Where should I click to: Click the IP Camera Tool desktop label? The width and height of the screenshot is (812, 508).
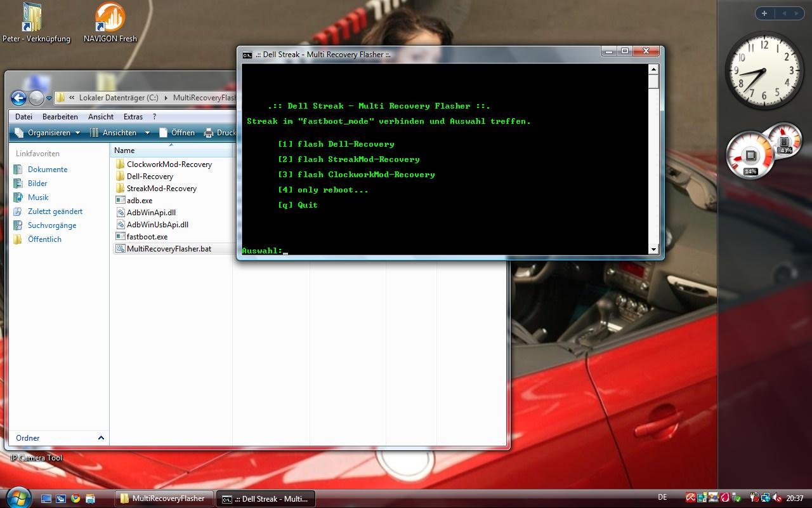click(x=37, y=458)
